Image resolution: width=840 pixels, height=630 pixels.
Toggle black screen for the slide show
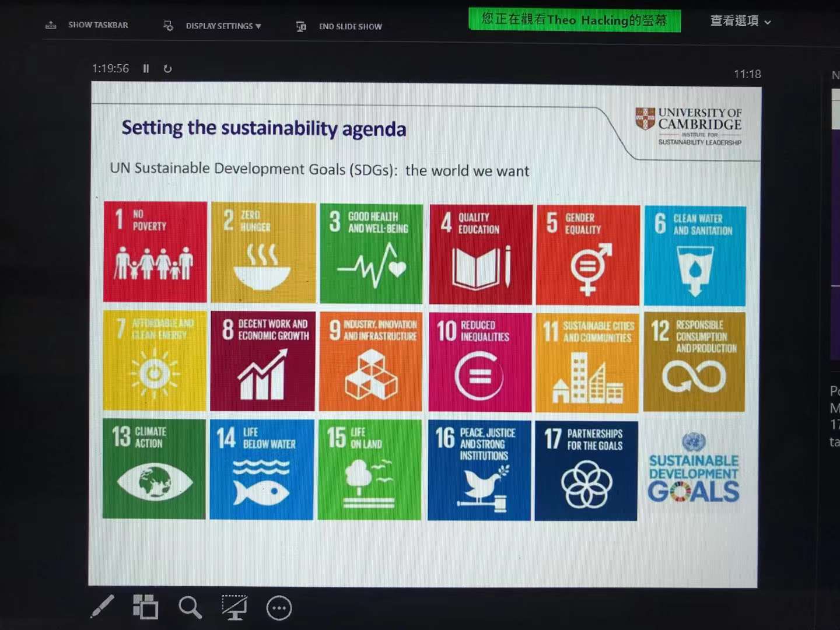(235, 607)
